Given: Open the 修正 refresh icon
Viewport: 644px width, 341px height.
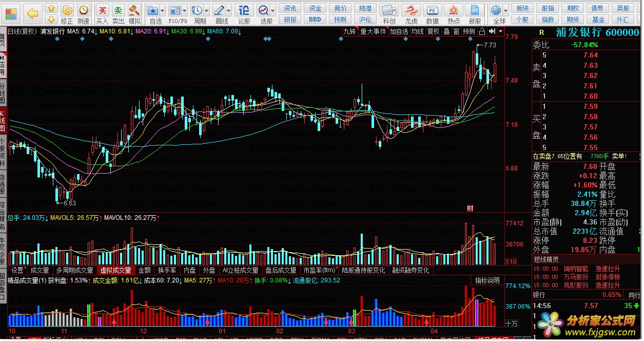Looking at the screenshot, I should click(67, 10).
